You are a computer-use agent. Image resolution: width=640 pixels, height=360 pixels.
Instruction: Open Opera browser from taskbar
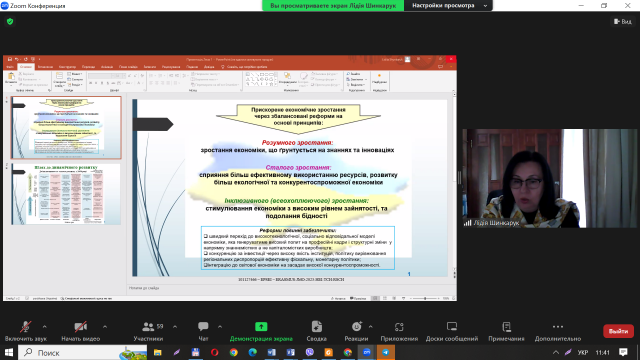[x=215, y=352]
